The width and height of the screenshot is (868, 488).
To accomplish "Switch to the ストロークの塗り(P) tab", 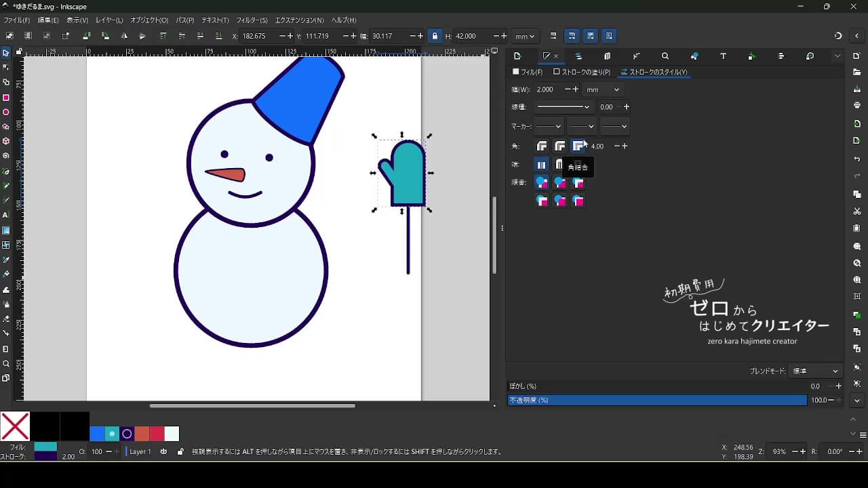I will pos(582,72).
